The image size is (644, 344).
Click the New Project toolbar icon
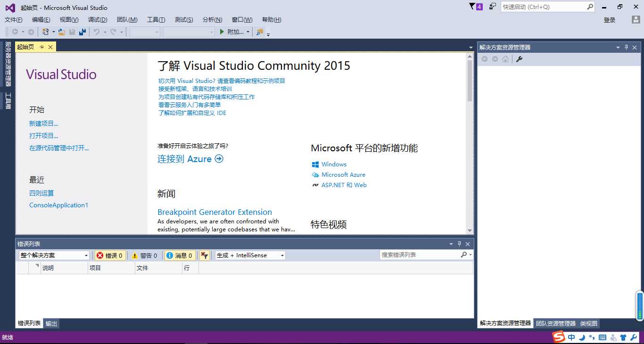45,32
